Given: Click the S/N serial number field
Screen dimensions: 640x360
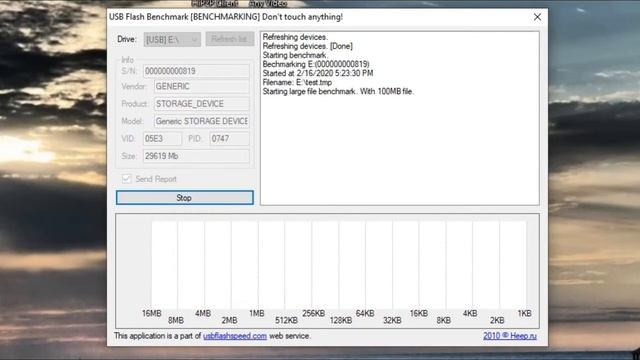Looking at the screenshot, I should (196, 71).
